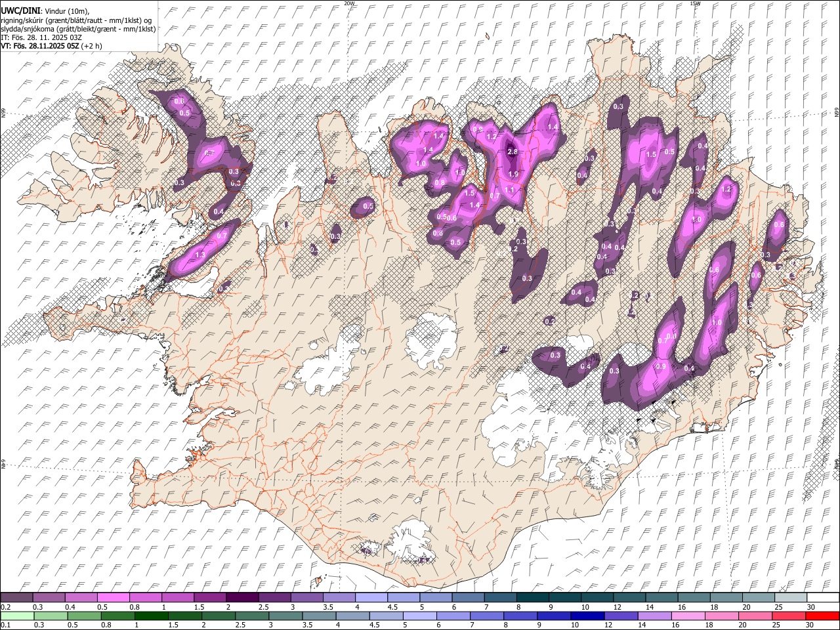
Task: Pick snow swatch between 3 and 3.5
Action: (306, 597)
